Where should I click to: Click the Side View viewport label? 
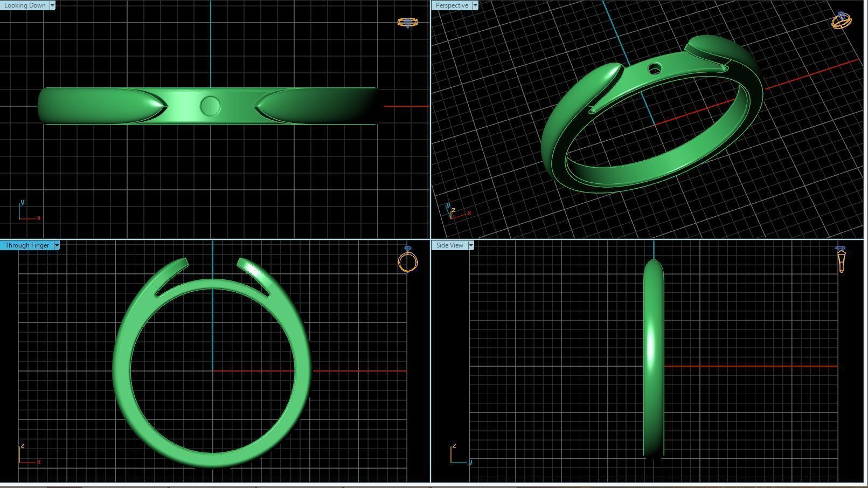pyautogui.click(x=449, y=245)
